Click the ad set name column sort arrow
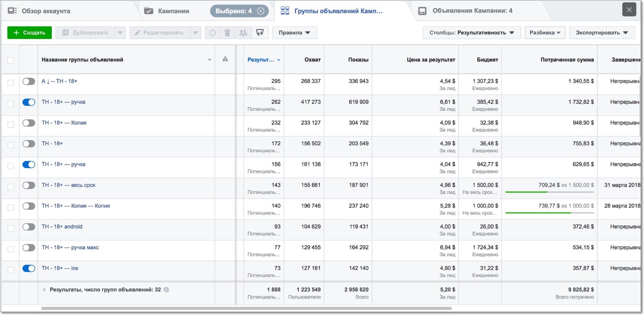This screenshot has height=315, width=644. point(210,60)
